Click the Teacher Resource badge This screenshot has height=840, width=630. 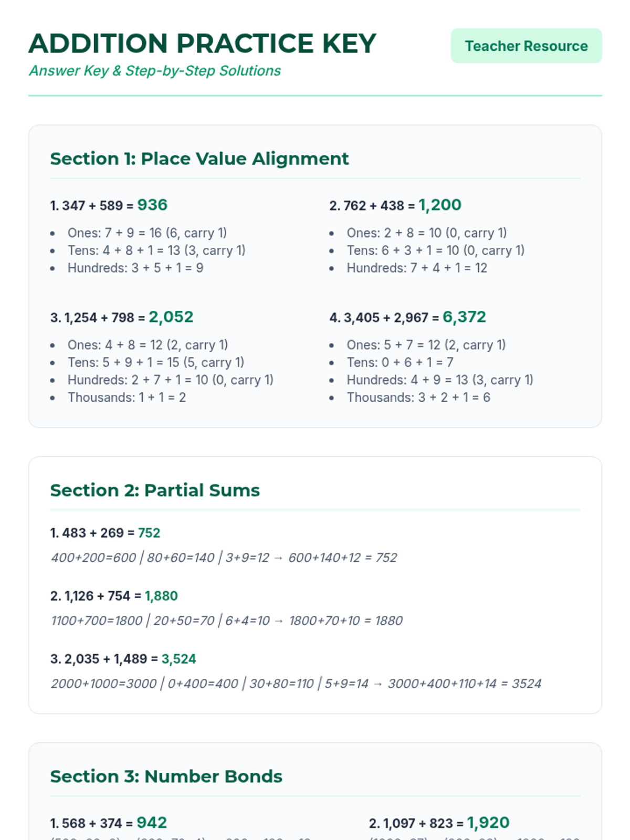pos(526,46)
